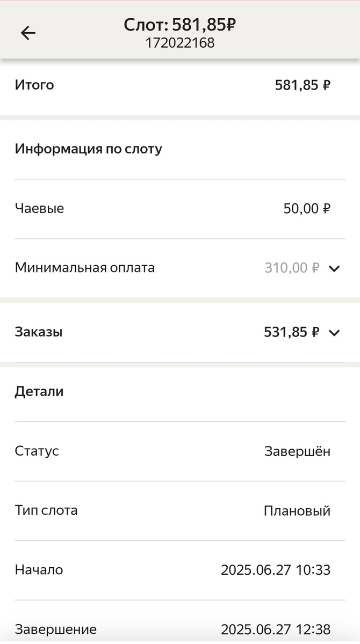Tap the Итого total amount row
The image size is (360, 644).
click(179, 85)
